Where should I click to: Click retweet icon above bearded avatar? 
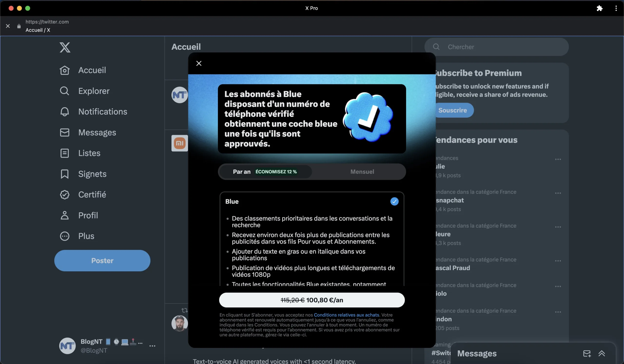[x=185, y=310]
